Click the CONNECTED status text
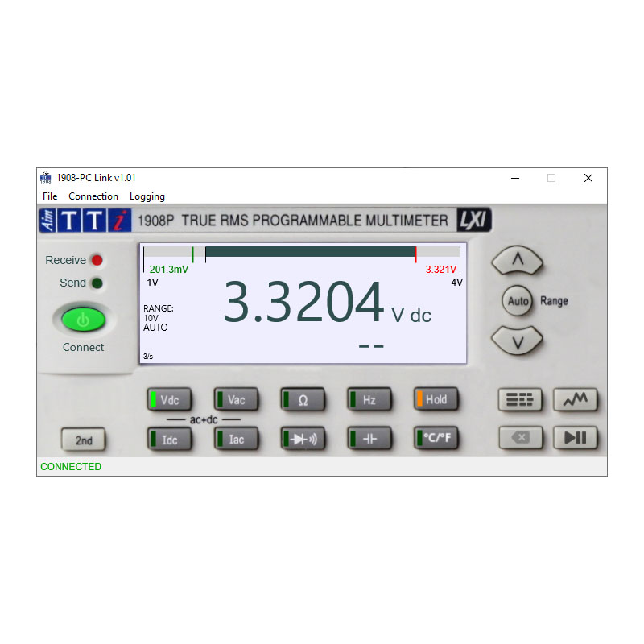The height and width of the screenshot is (644, 644). point(71,467)
